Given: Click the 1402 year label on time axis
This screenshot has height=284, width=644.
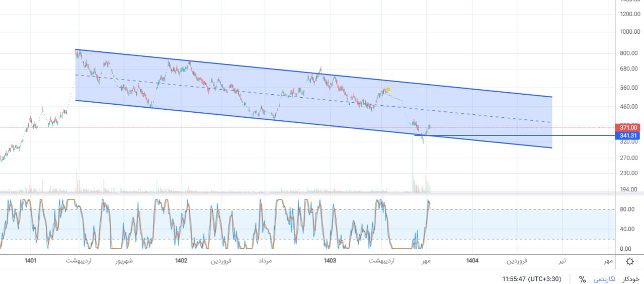Looking at the screenshot, I should [x=181, y=261].
